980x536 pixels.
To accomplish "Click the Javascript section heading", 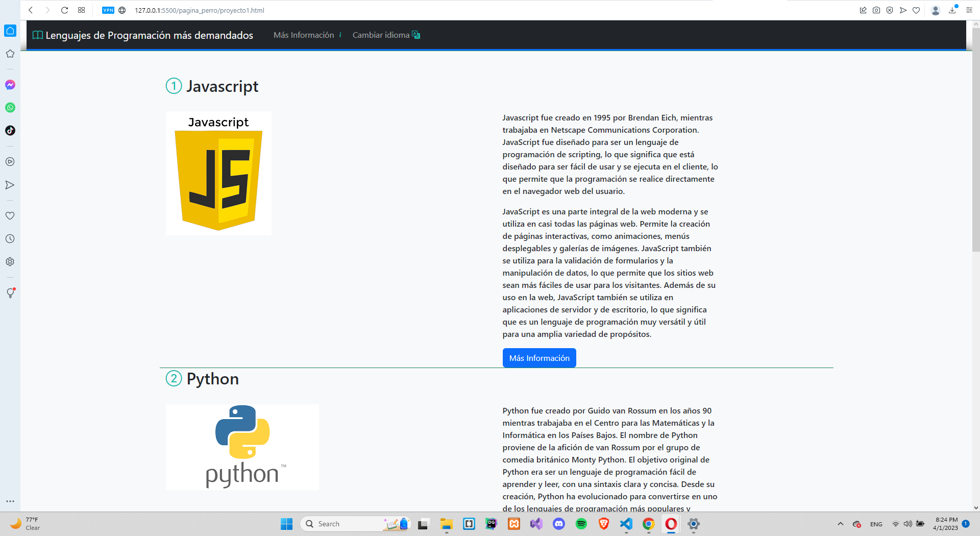I will (222, 86).
